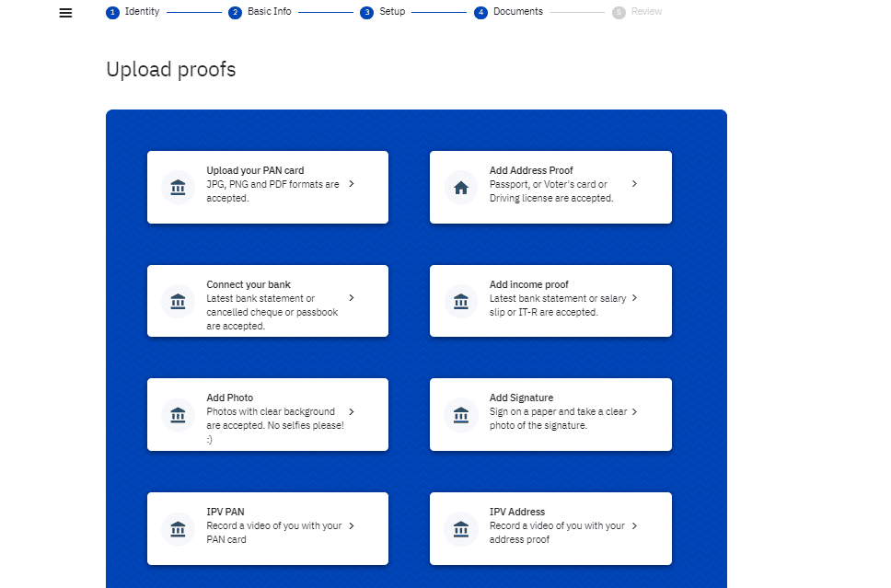This screenshot has width=891, height=588.
Task: Click greyed step 5 circle for Review
Action: click(619, 13)
